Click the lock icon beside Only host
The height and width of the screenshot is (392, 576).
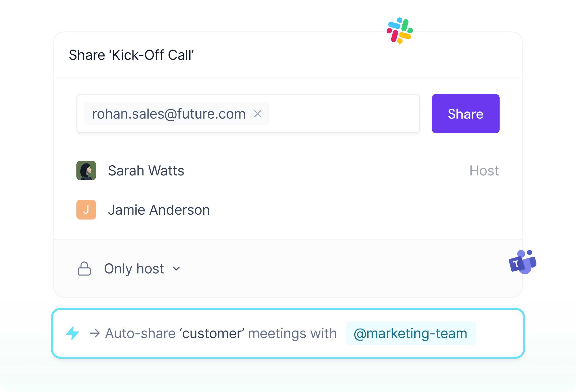click(84, 269)
